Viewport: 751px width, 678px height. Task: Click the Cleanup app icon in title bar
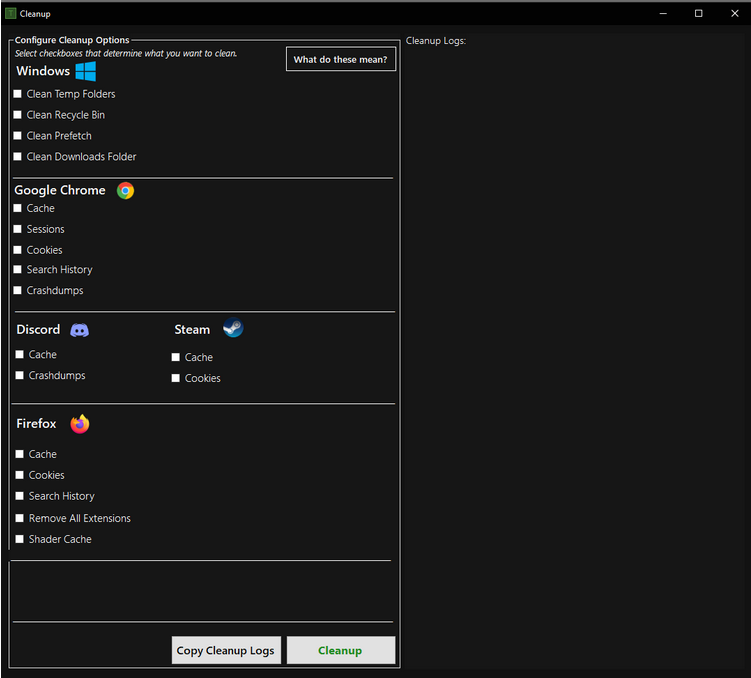(x=11, y=13)
